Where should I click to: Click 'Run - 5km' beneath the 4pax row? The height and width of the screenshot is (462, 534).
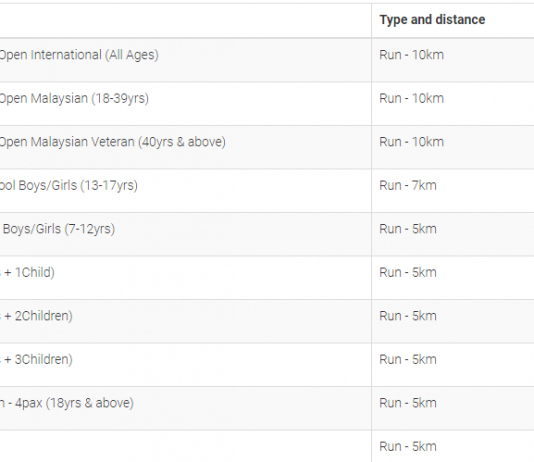[x=408, y=447]
